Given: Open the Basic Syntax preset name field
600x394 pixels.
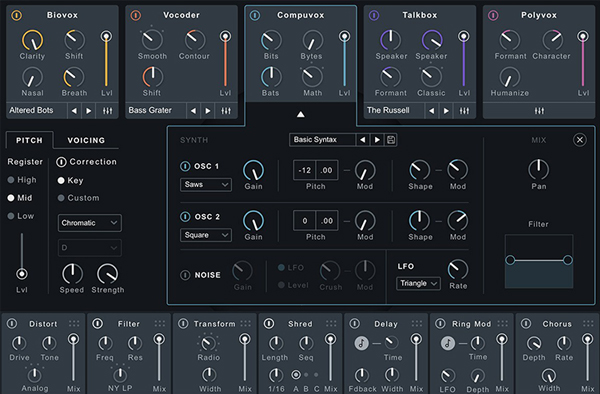Looking at the screenshot, I should coord(323,140).
